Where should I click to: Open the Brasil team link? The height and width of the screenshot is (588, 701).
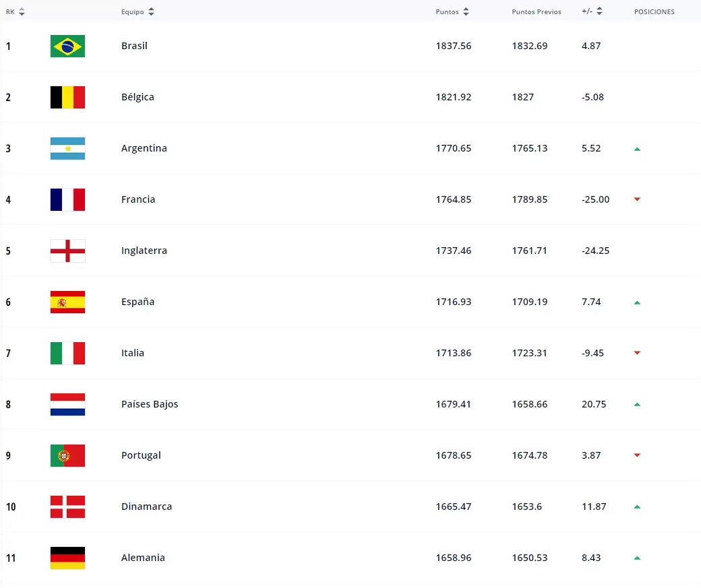point(134,46)
